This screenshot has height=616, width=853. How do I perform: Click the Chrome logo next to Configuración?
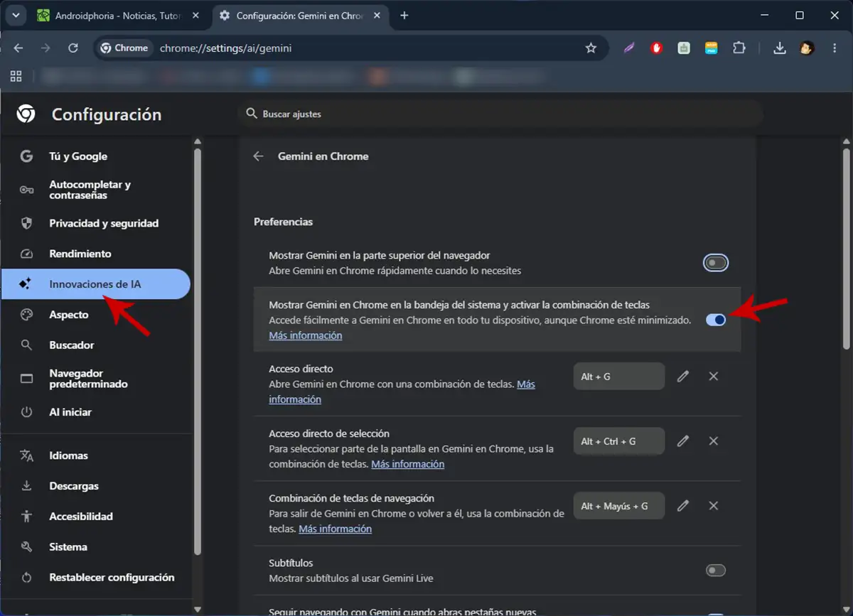pyautogui.click(x=26, y=114)
